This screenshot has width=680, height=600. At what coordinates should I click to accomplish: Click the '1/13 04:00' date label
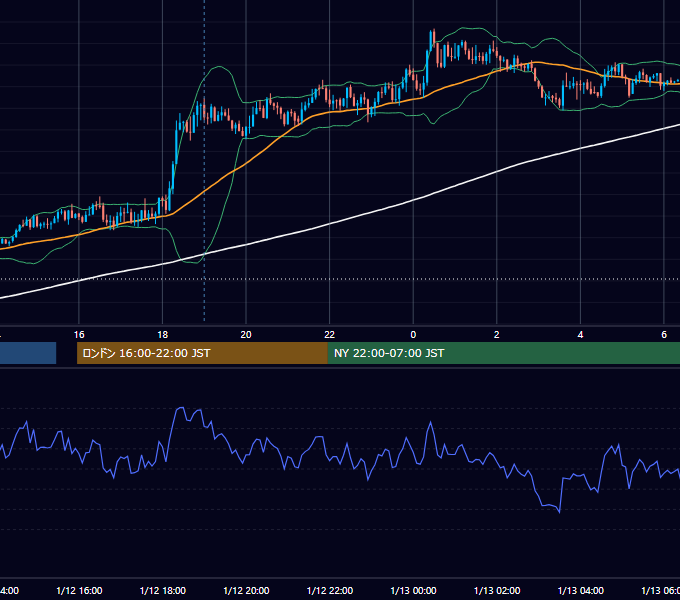[581, 590]
